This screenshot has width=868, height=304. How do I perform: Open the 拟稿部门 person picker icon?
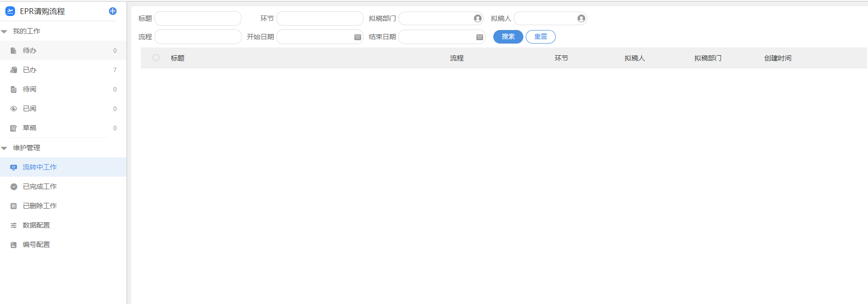click(478, 18)
